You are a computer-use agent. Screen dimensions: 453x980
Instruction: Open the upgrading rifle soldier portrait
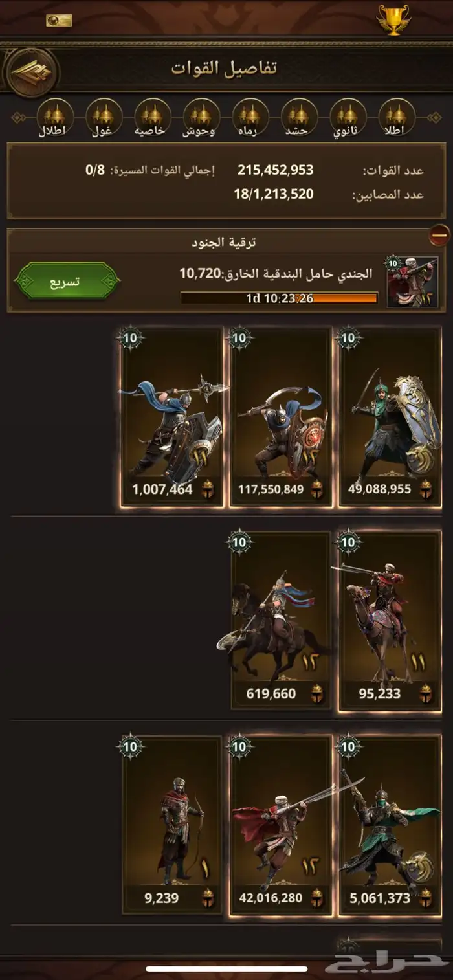(x=412, y=282)
